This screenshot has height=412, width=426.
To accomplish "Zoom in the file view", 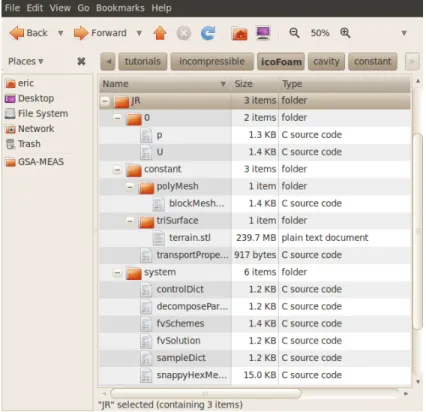I will pyautogui.click(x=345, y=33).
